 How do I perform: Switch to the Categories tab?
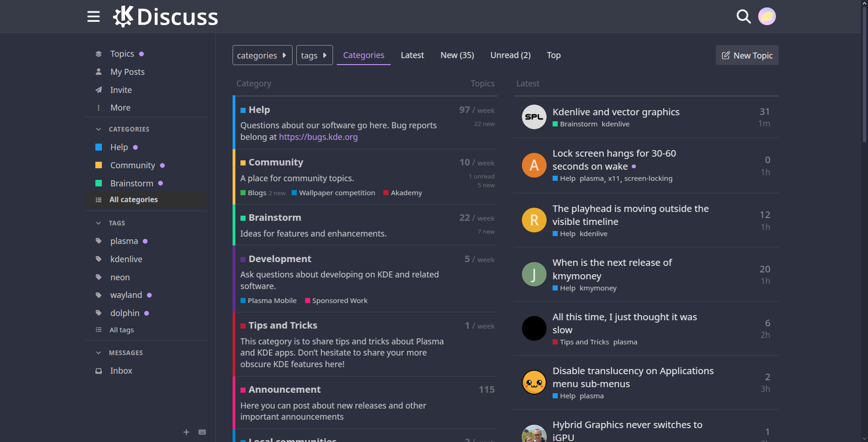(x=364, y=55)
